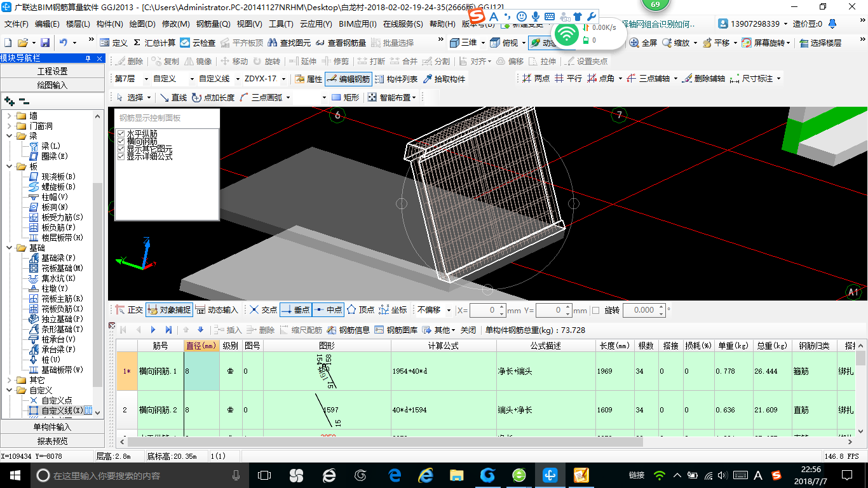Open the 文件(F) menu
This screenshot has height=488, width=868.
point(17,24)
